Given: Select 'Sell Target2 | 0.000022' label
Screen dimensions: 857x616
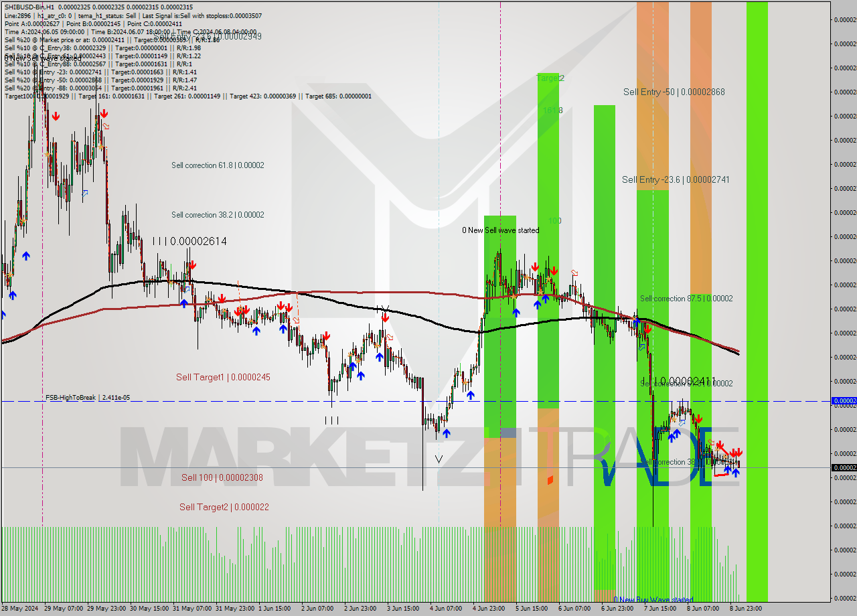Looking at the screenshot, I should coord(224,508).
